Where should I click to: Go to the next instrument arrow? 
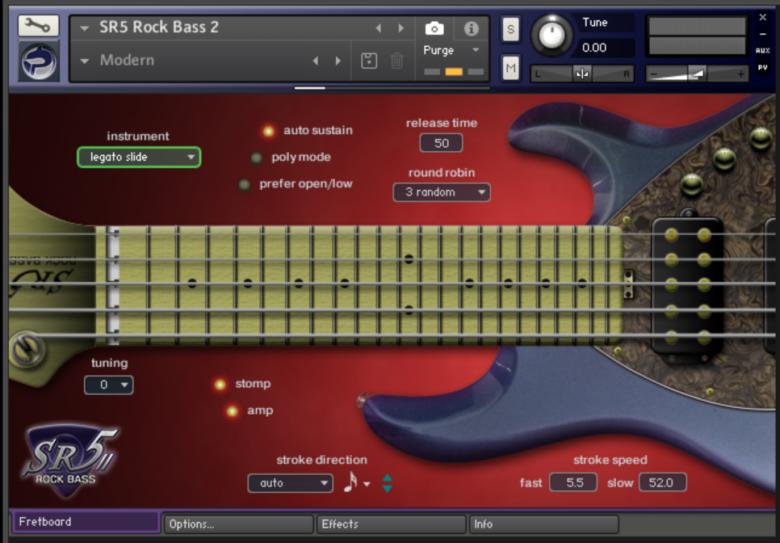[401, 28]
